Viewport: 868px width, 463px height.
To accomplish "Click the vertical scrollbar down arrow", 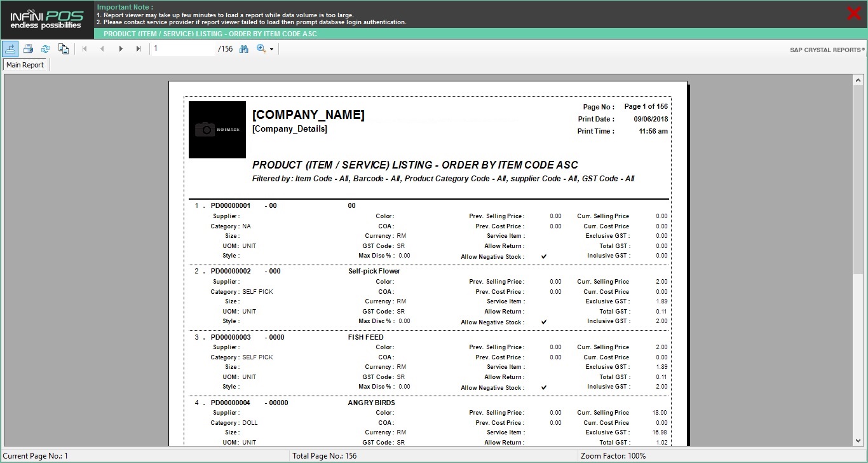I will 858,440.
